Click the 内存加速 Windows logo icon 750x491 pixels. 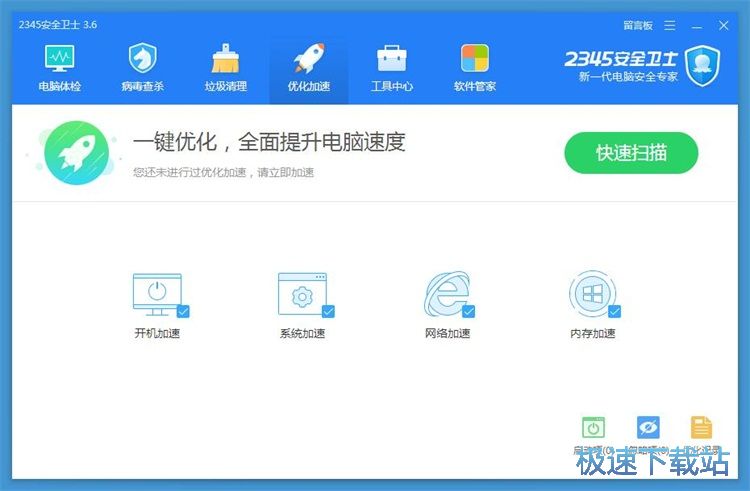click(x=593, y=294)
